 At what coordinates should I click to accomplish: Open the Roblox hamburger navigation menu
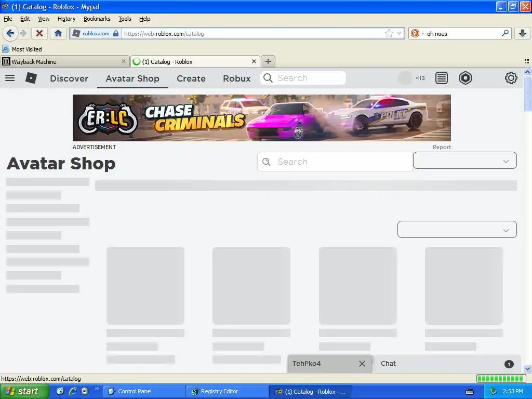(10, 78)
